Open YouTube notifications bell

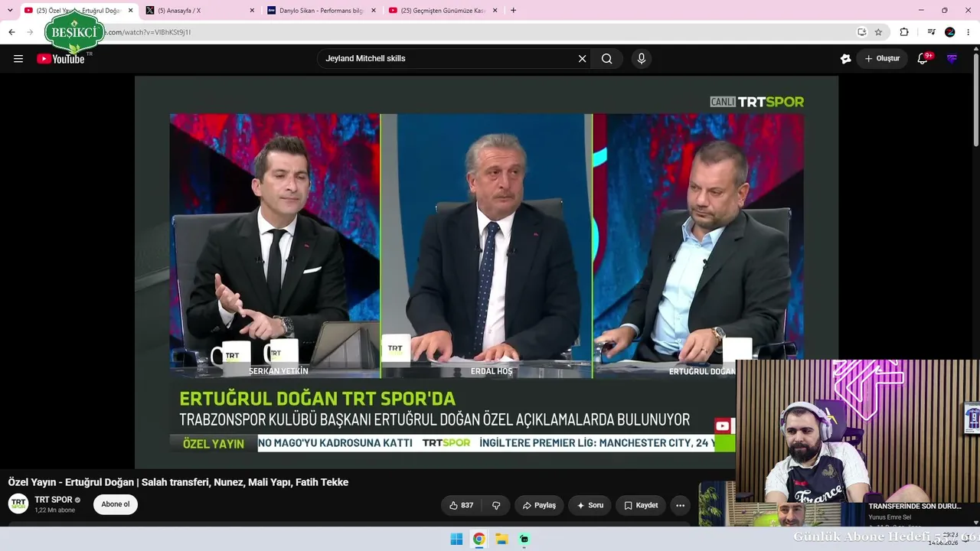tap(923, 59)
